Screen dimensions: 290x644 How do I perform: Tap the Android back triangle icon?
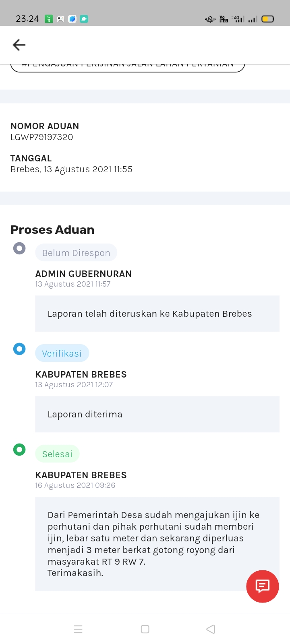click(211, 629)
